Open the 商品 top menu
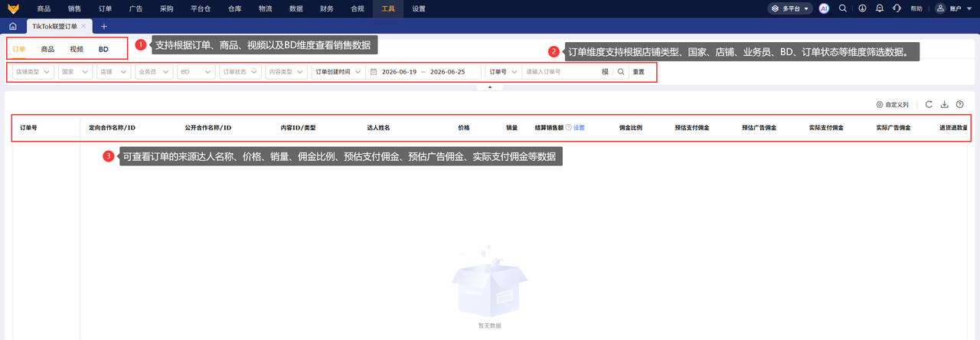Viewport: 980px width, 340px height. [44, 8]
